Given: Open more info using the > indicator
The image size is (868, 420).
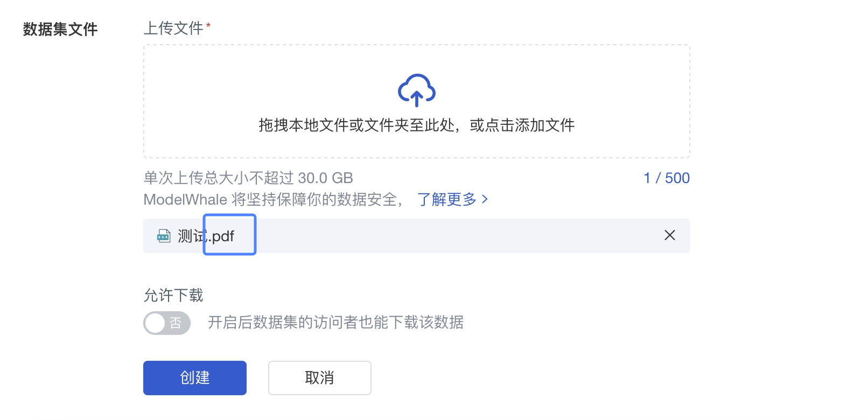Looking at the screenshot, I should click(485, 199).
